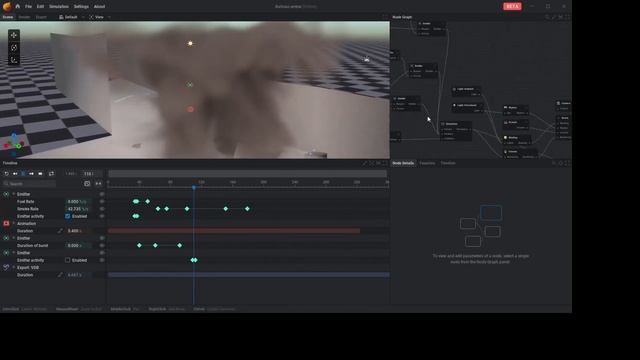Reset the simulation from timeline controls
The image size is (640, 360).
[x=7, y=174]
